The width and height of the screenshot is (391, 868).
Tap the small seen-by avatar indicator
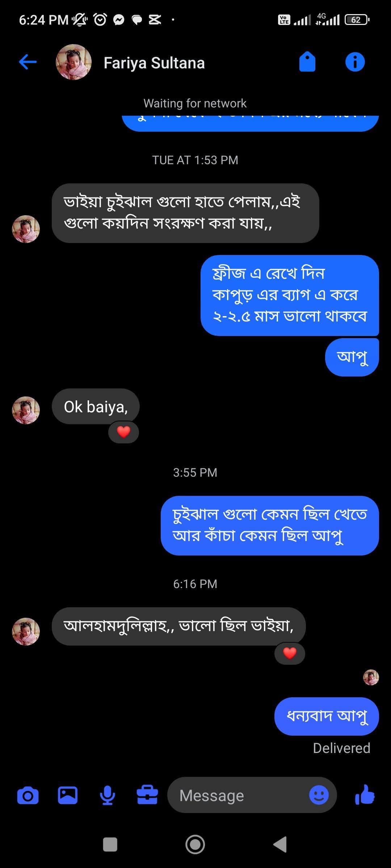tap(371, 677)
